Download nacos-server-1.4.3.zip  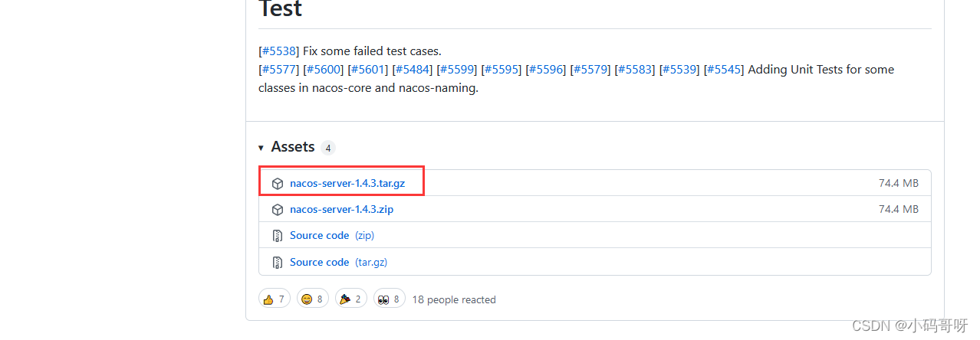pyautogui.click(x=342, y=210)
